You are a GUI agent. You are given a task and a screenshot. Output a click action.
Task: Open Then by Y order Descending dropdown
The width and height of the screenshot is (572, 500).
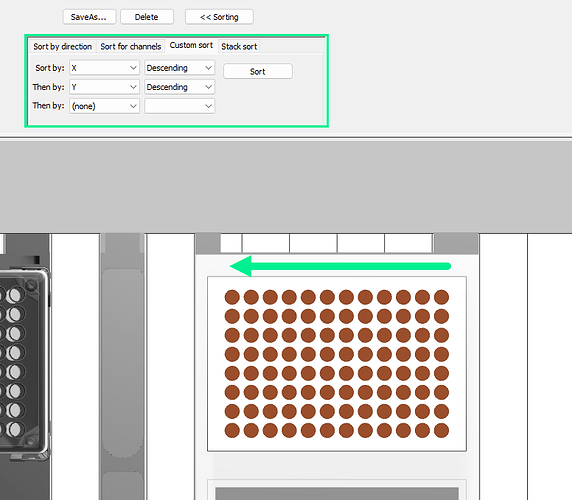click(179, 87)
